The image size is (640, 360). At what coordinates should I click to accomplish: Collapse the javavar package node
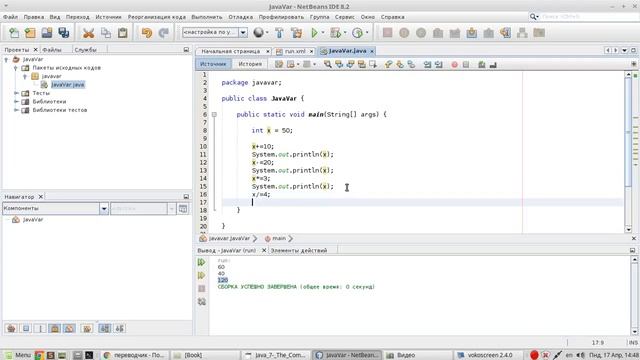point(25,76)
